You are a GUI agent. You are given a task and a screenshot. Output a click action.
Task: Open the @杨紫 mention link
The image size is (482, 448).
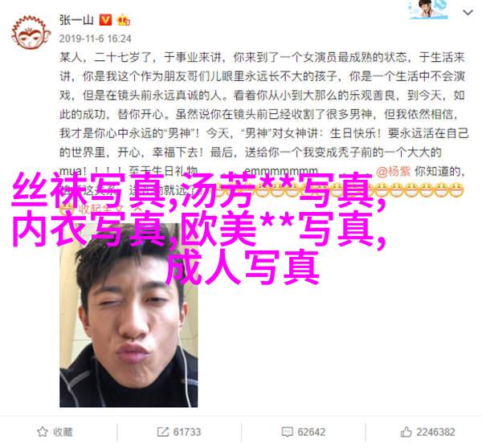click(x=393, y=172)
